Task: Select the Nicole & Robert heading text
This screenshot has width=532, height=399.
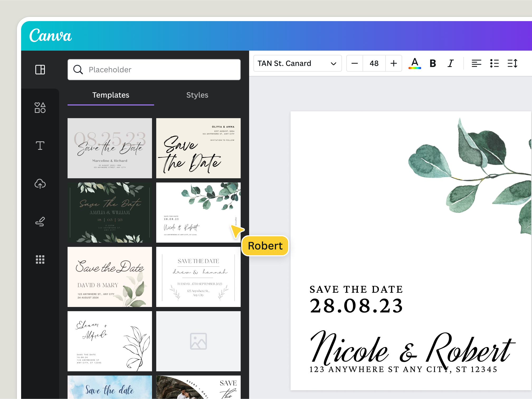Action: tap(412, 348)
